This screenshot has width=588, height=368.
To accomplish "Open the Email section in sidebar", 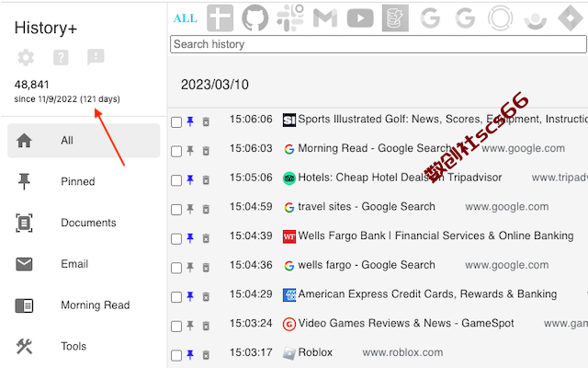I will point(84,264).
